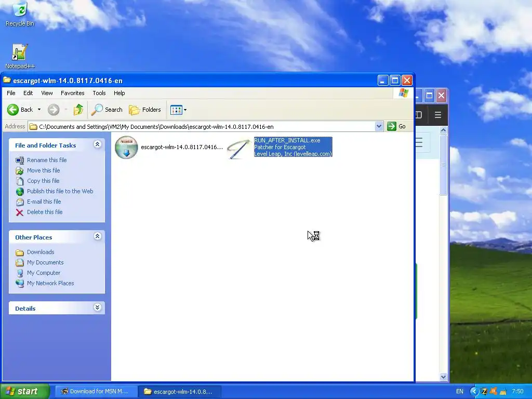This screenshot has width=532, height=399.
Task: Collapse the File and Folder Tasks panel
Action: 97,144
